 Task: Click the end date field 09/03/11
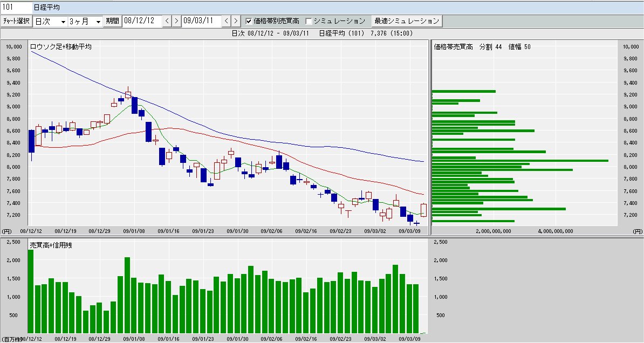[x=201, y=21]
